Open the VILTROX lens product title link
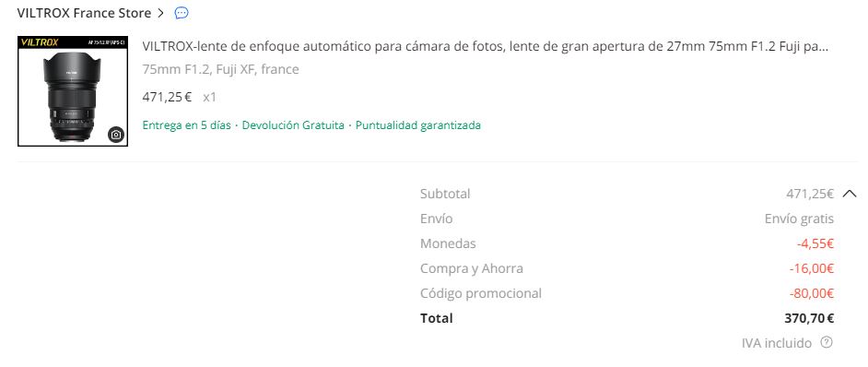This screenshot has width=868, height=367. 485,46
